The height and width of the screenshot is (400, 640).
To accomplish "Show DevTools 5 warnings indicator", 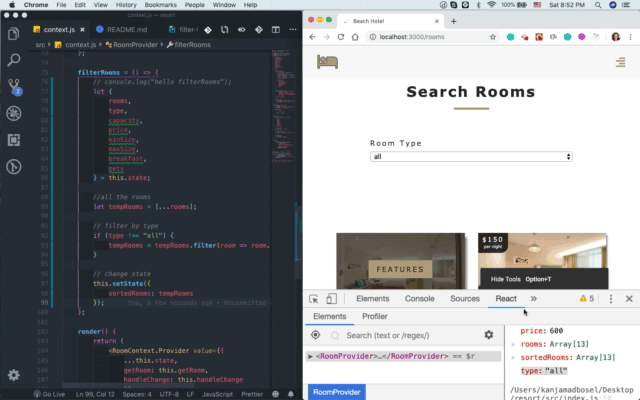I will (587, 299).
